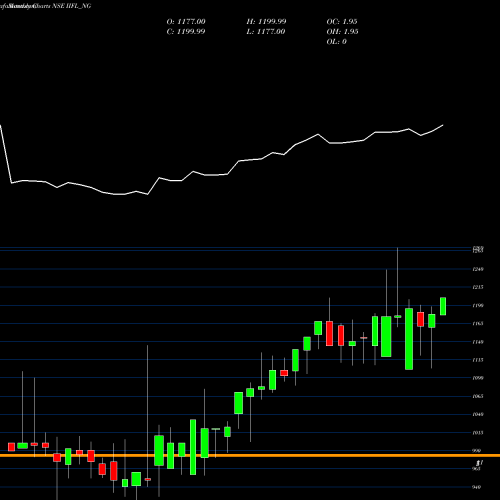Image resolution: width=500 pixels, height=500 pixels.
Task: Click the 1049 price axis label
Action: tap(478, 414)
